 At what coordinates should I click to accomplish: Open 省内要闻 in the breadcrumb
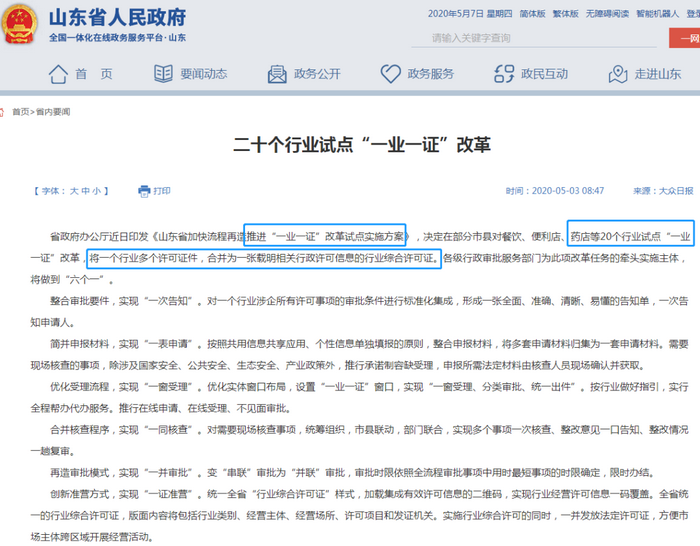(x=52, y=112)
